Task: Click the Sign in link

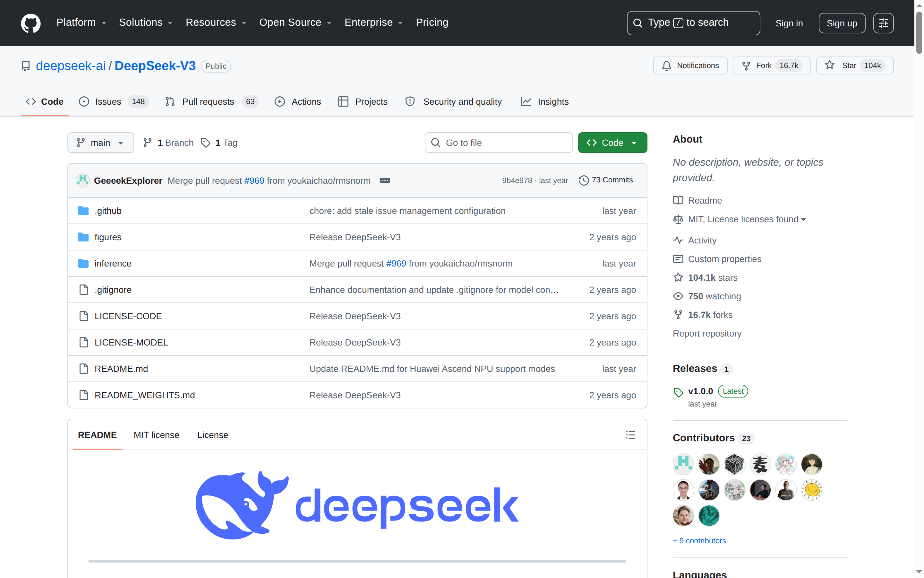Action: [x=789, y=23]
